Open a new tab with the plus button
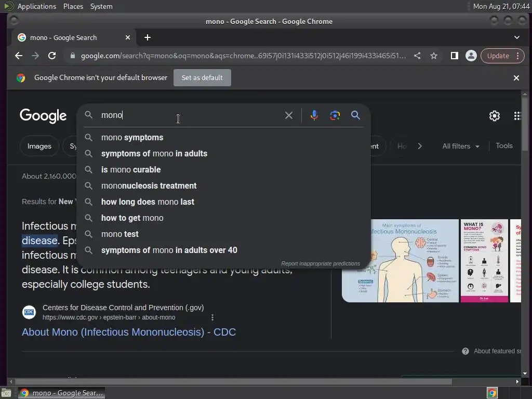Image resolution: width=532 pixels, height=399 pixels. [147, 37]
